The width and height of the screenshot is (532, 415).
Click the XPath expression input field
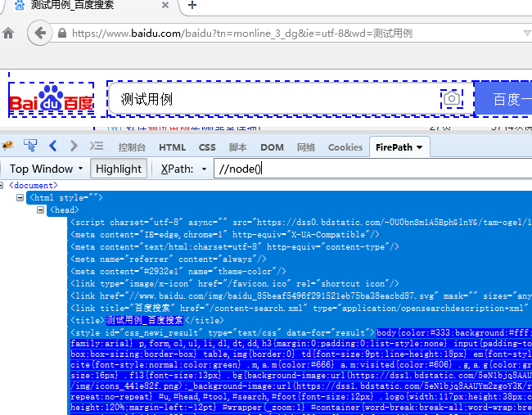pyautogui.click(x=372, y=169)
